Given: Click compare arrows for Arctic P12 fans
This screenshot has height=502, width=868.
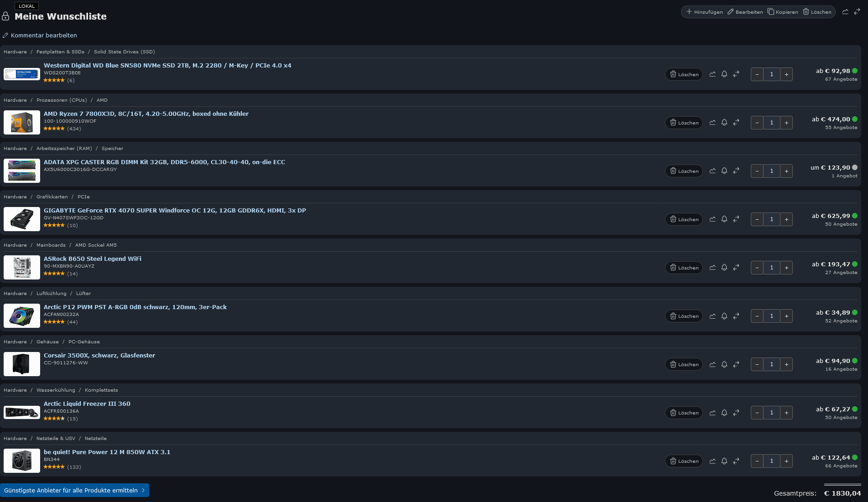Looking at the screenshot, I should pos(736,316).
